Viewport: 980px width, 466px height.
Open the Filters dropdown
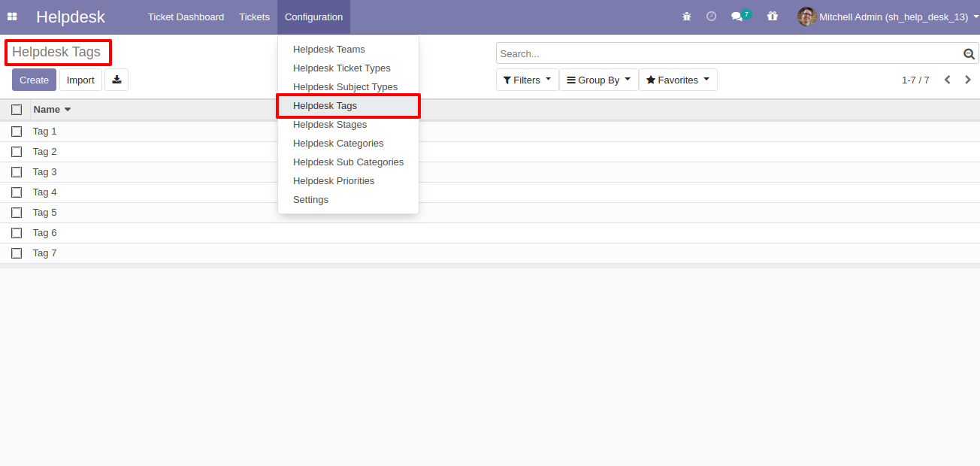tap(528, 80)
